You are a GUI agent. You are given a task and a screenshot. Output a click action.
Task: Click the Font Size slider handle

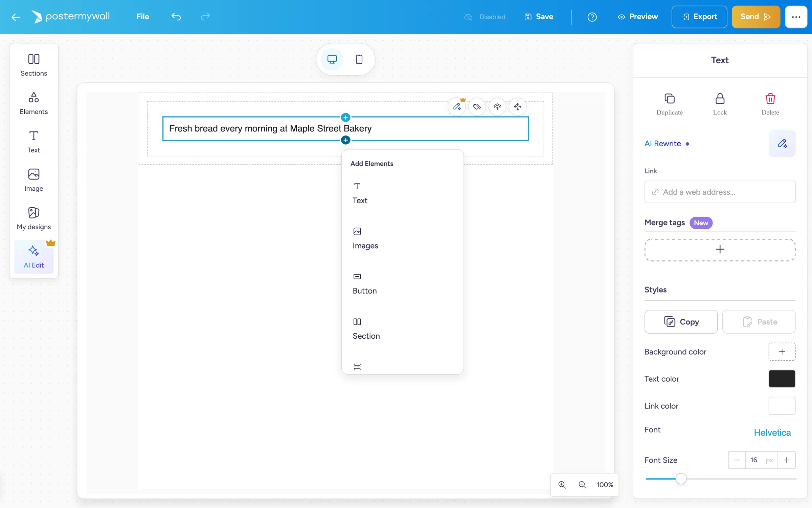pos(681,479)
